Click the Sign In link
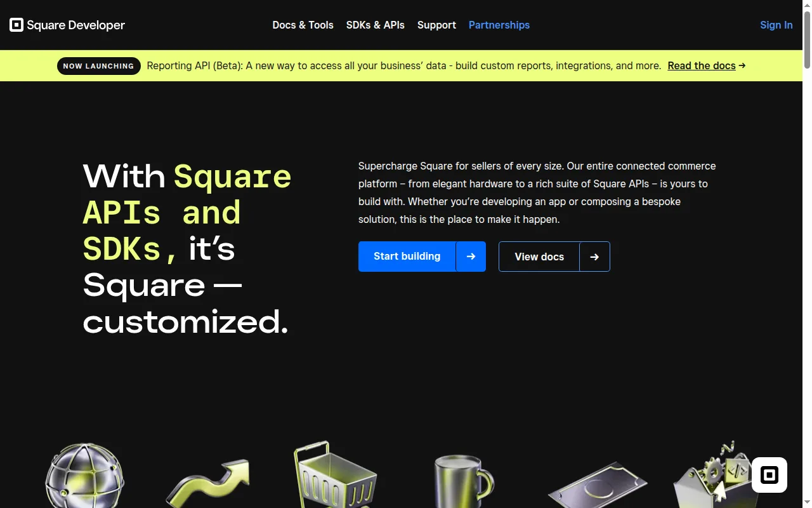The height and width of the screenshot is (508, 812). 776,25
